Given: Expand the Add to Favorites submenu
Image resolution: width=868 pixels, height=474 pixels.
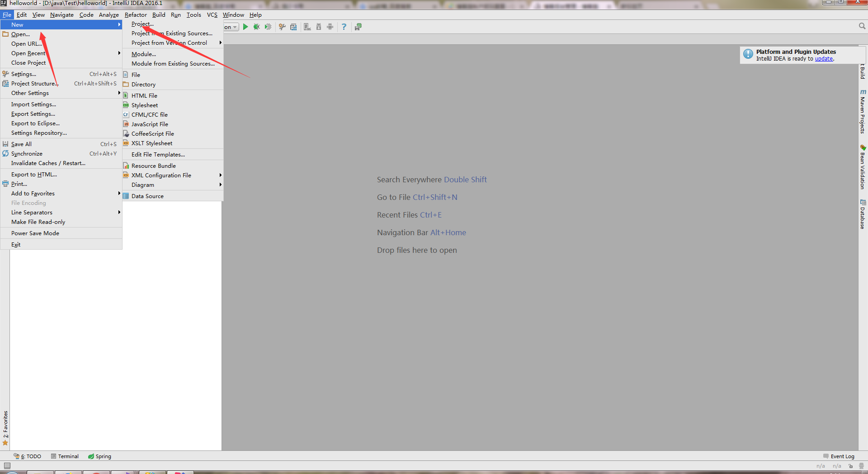Looking at the screenshot, I should tap(61, 194).
